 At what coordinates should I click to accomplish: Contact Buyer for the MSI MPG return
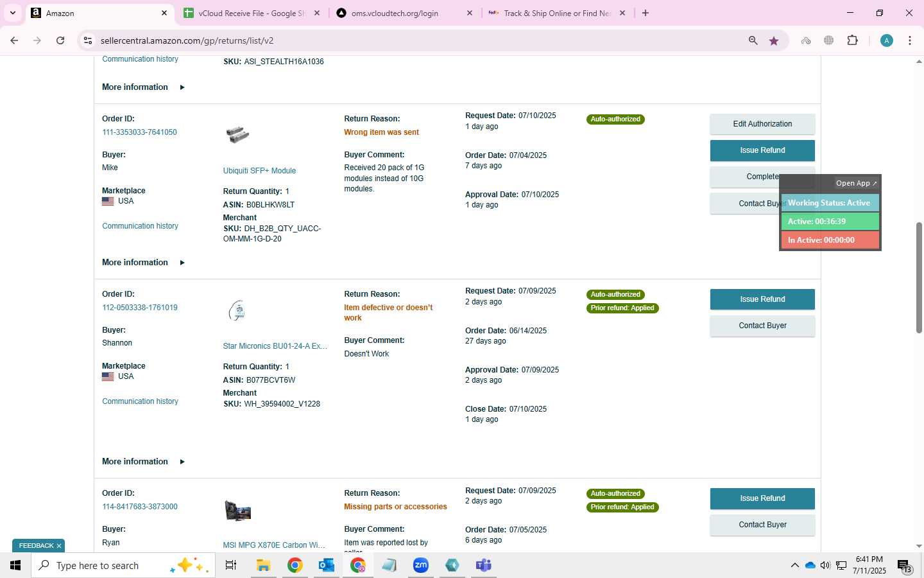point(762,525)
